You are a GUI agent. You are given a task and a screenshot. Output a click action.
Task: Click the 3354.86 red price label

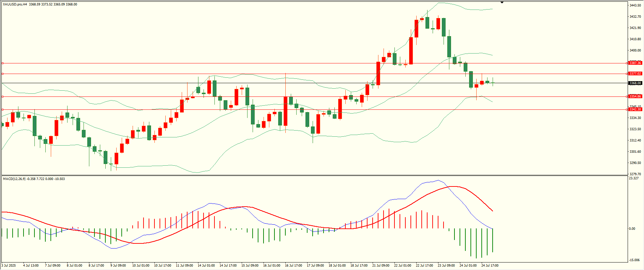[635, 96]
